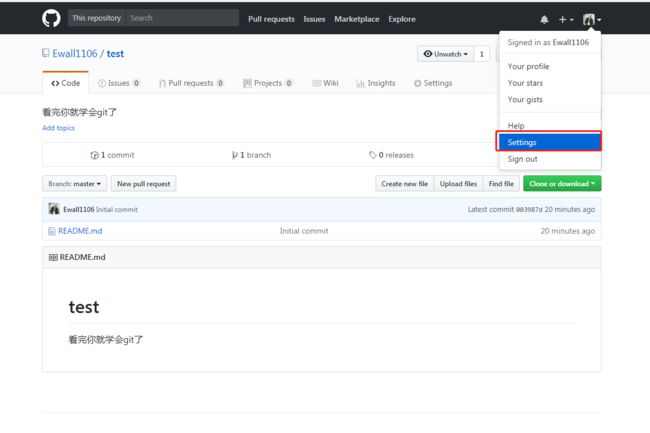Click the Add topics link
The image size is (650, 433).
tap(58, 128)
